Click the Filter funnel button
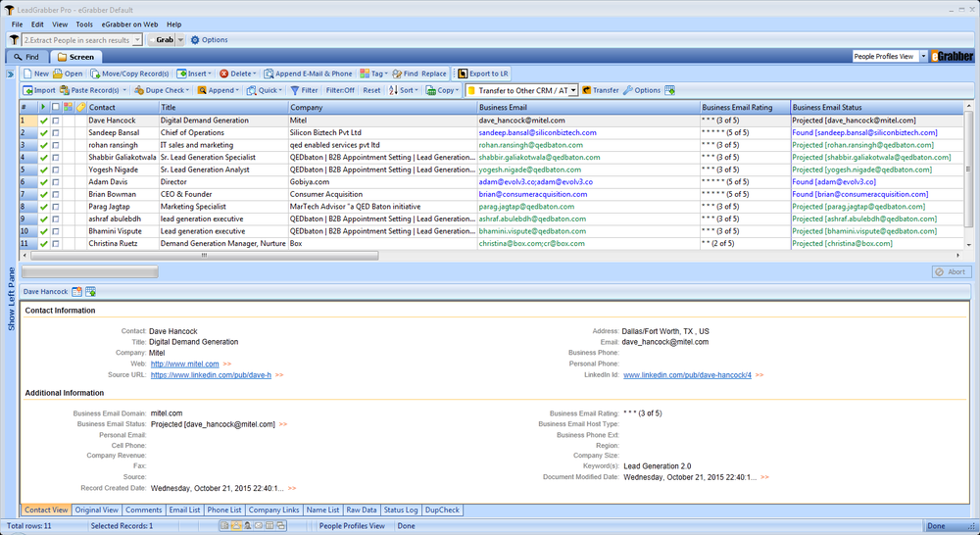 [x=305, y=90]
